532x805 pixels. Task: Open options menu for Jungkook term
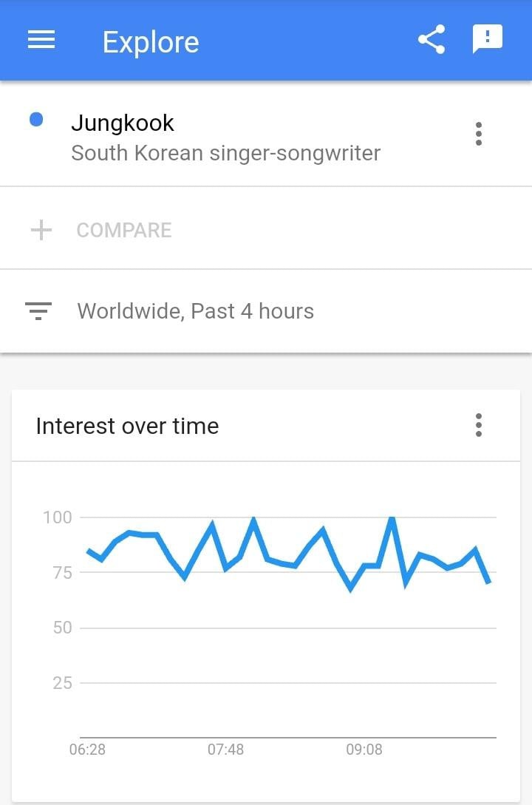click(479, 134)
